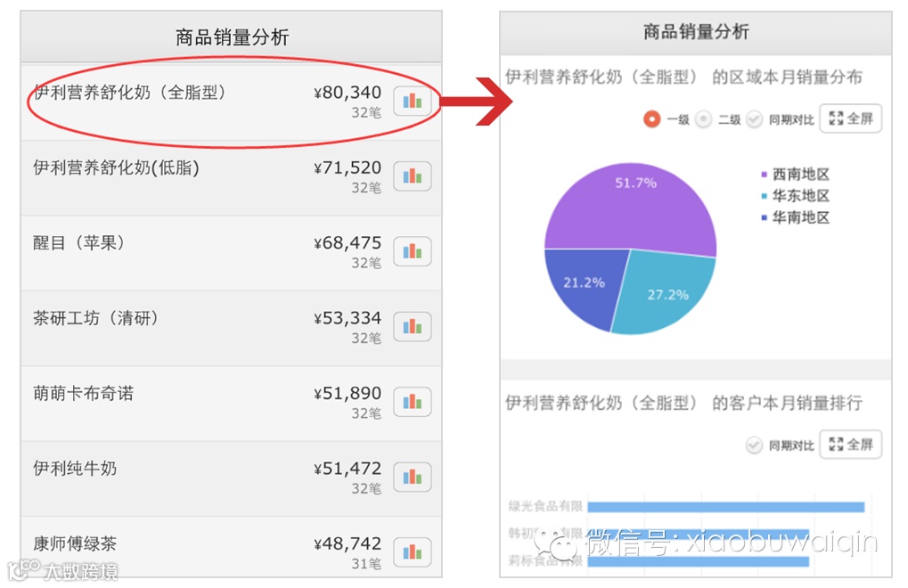Select 醒目(苹果) product name
The height and width of the screenshot is (588, 908).
78,242
